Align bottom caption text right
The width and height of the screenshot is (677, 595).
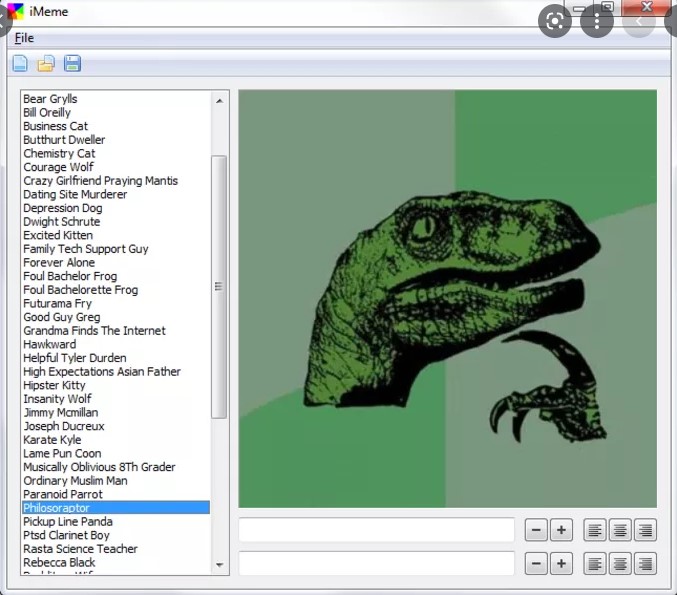645,563
